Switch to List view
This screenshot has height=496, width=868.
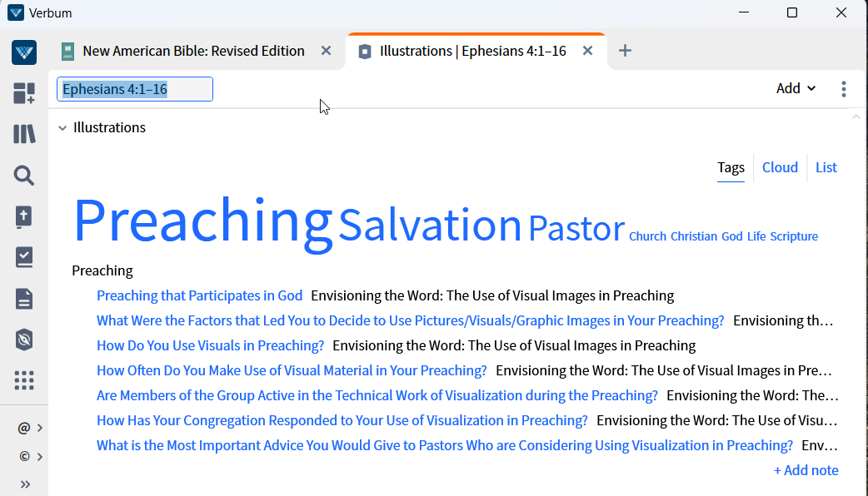coord(826,167)
